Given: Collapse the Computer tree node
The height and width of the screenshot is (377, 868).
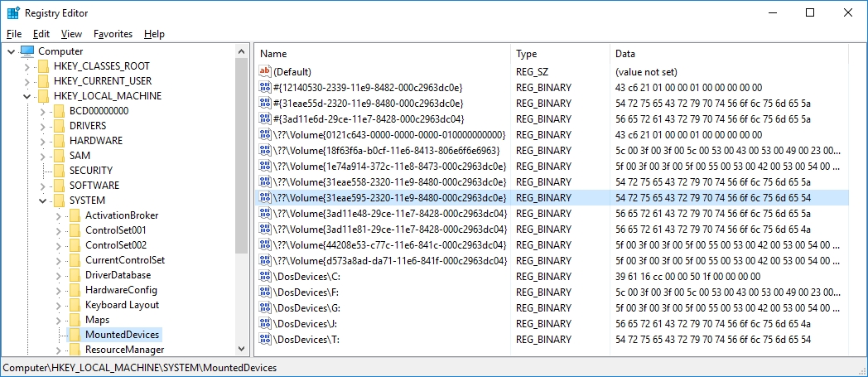Looking at the screenshot, I should [x=12, y=51].
